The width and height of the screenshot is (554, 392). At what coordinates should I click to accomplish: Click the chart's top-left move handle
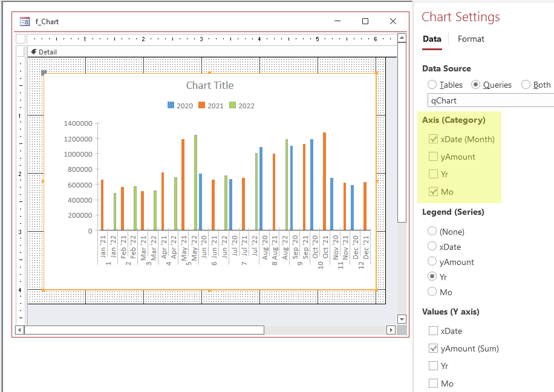[x=44, y=73]
